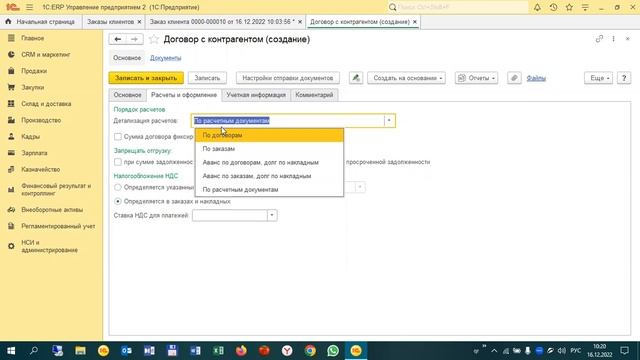The image size is (640, 360).
Task: Open Кадры section in sidebar
Action: [30, 136]
